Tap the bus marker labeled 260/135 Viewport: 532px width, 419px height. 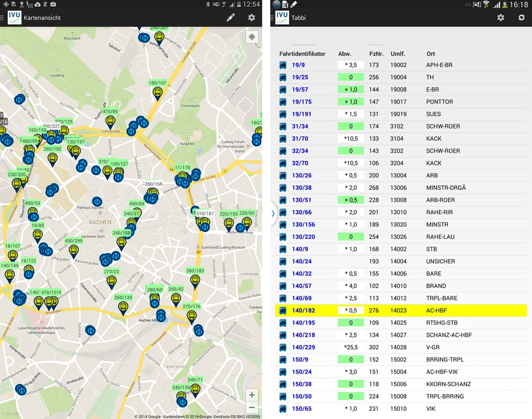[123, 308]
